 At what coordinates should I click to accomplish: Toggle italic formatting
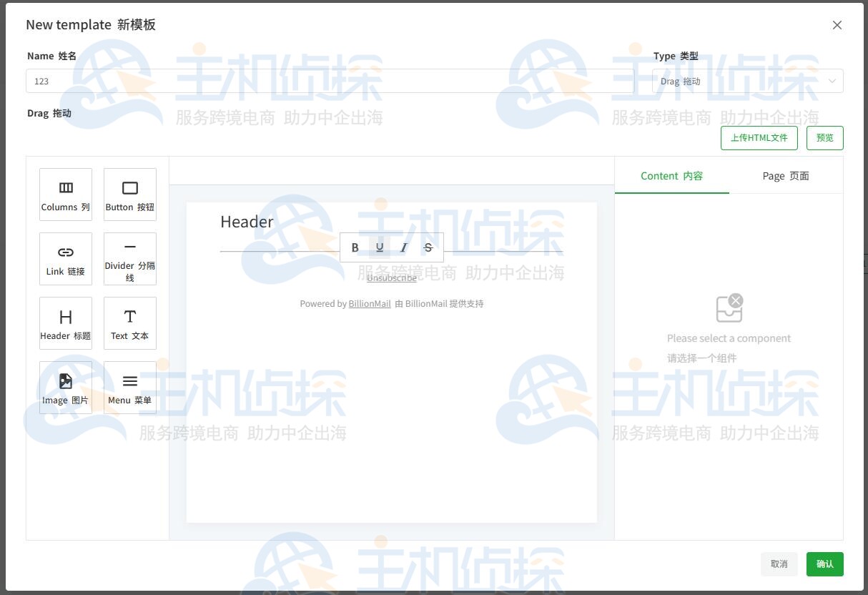404,247
